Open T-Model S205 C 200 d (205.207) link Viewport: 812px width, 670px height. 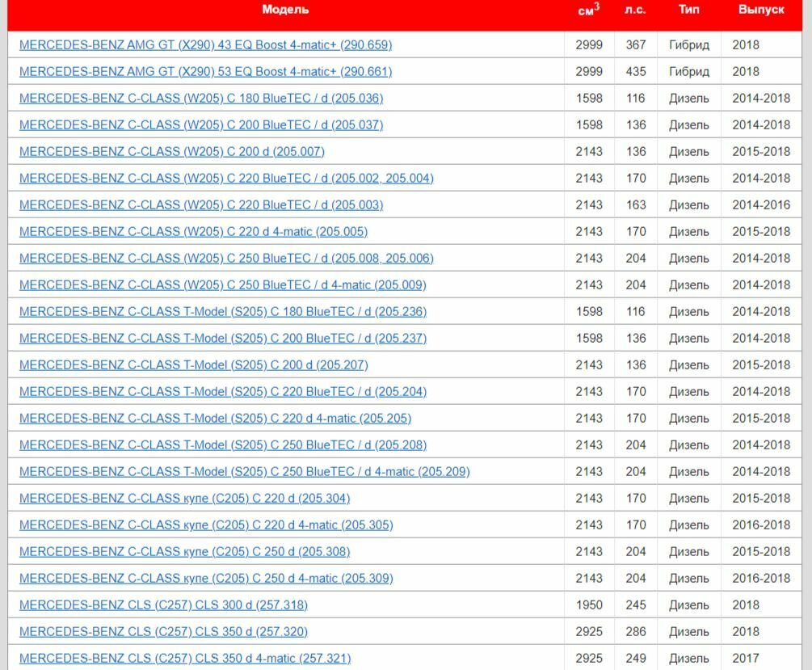click(x=194, y=365)
